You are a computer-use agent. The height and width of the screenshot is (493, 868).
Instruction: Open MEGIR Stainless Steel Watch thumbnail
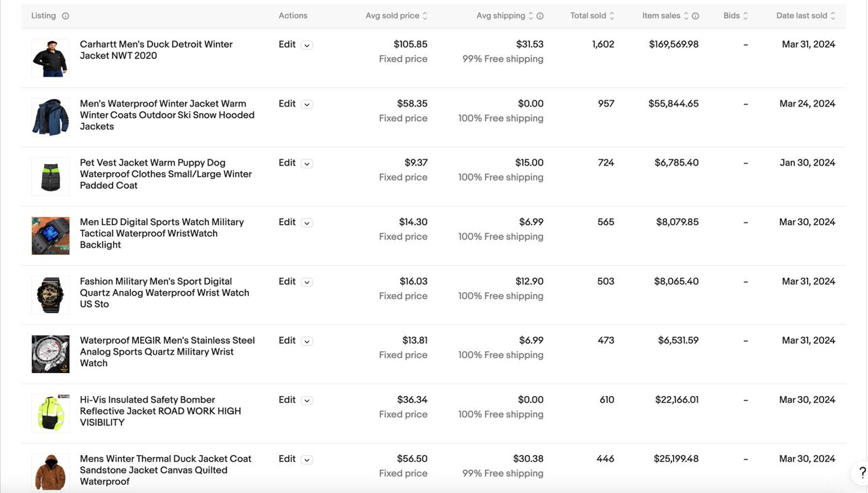pos(50,354)
